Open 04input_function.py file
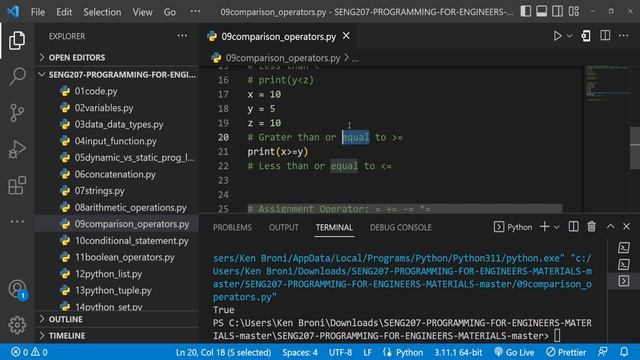Viewport: 640px width, 360px height. 116,141
